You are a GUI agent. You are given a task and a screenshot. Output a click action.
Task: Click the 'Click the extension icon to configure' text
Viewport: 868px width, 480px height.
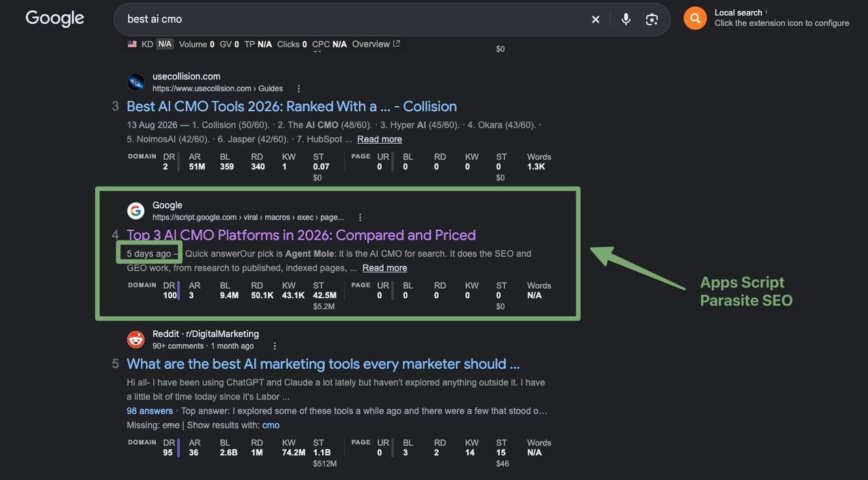pos(782,23)
